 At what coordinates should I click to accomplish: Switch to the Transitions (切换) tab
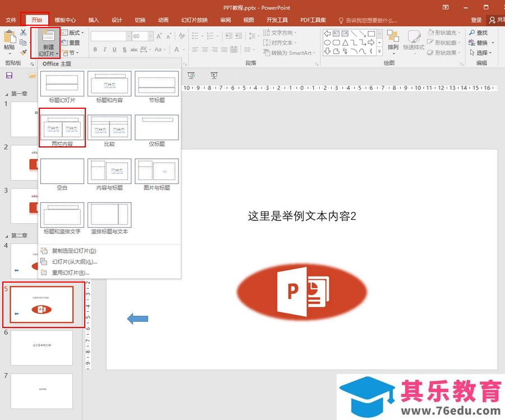point(140,20)
